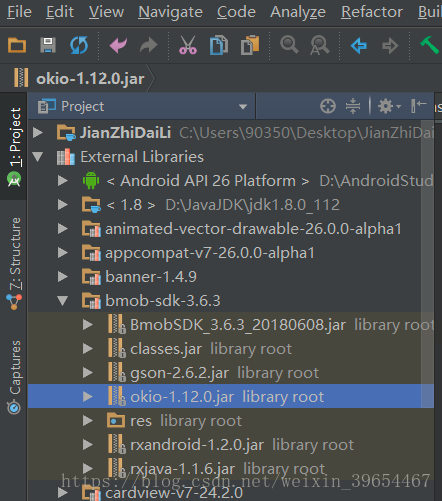Click the Project tree vertical scrollbar
Screen dimensions: 442x501
pos(427,263)
